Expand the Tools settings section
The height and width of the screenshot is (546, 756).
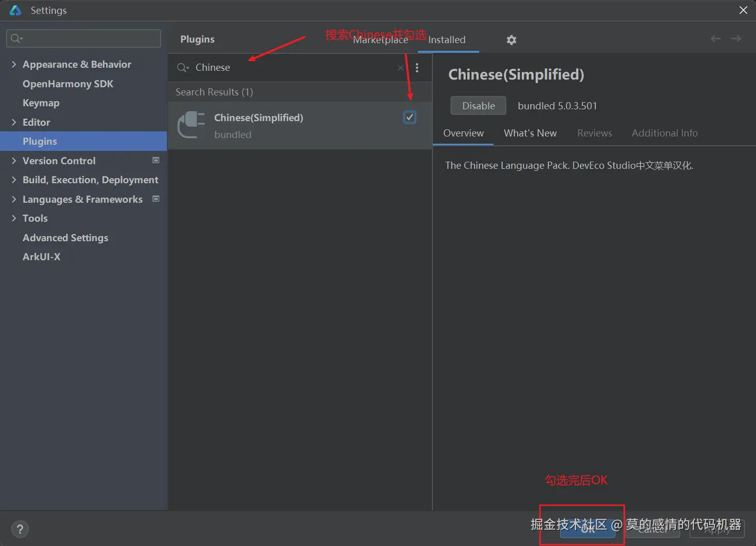[x=14, y=218]
